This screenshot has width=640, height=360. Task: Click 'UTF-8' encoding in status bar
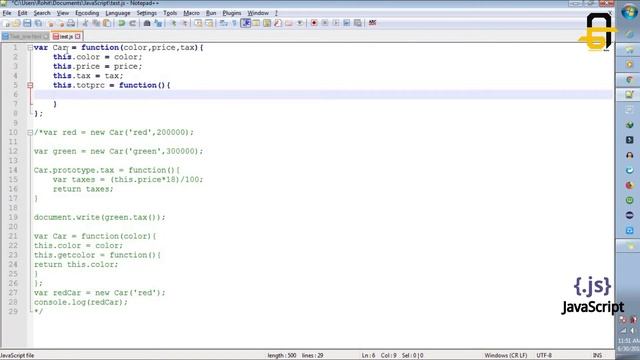(544, 356)
